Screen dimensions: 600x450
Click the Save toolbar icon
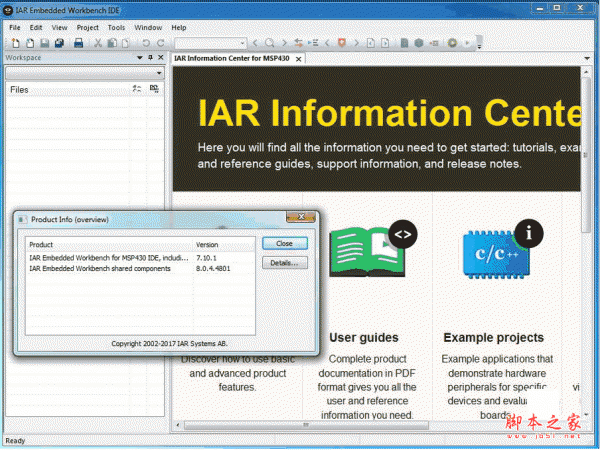45,43
